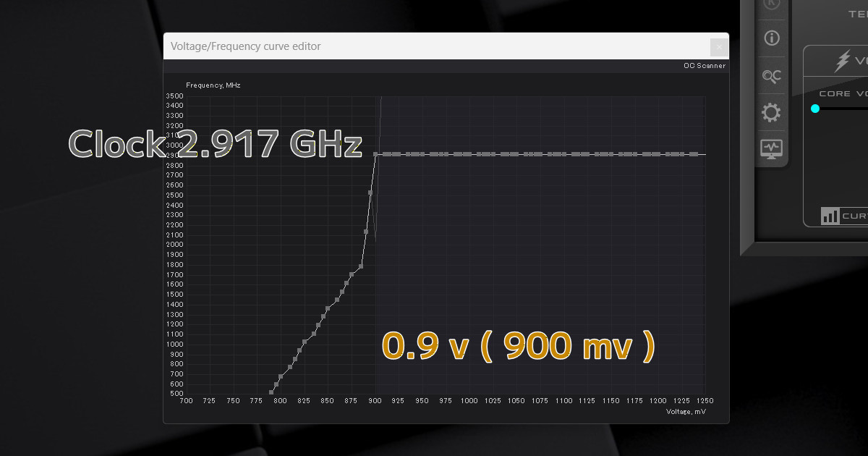Select the rightmost curve point near 1240 mV
Screen dimensions: 868x456
pyautogui.click(x=693, y=154)
